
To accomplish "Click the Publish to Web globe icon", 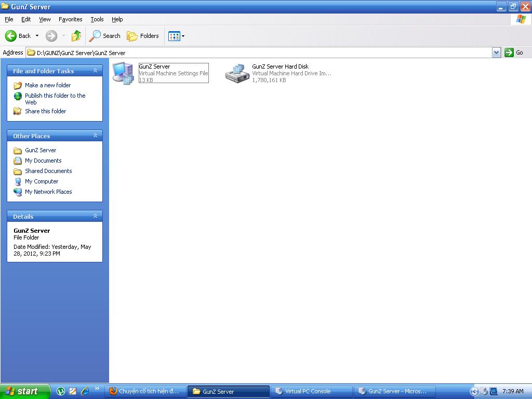I will point(18,96).
